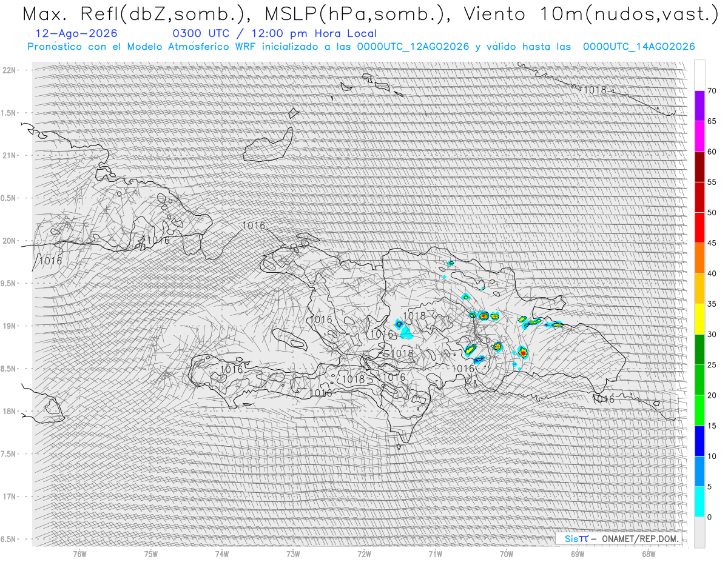Viewport: 728px width, 562px height.
Task: Select the cyan 0–5 dBZ colorbar segment
Action: click(699, 501)
